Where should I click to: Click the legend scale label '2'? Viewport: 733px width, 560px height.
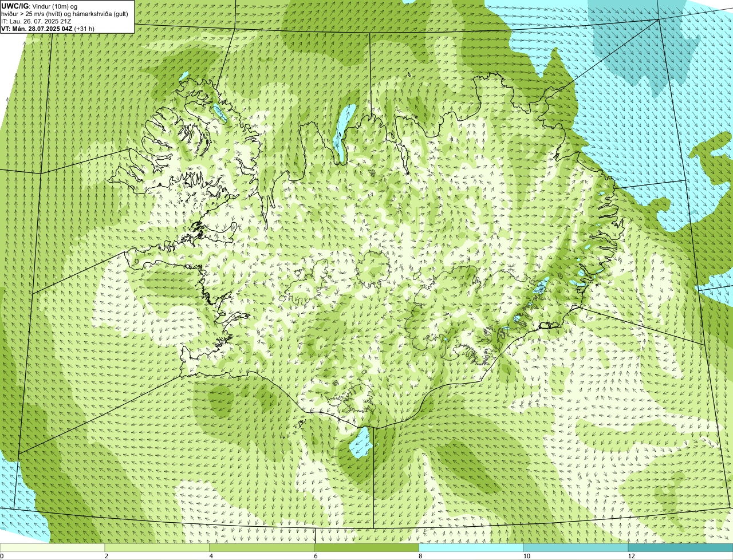click(x=107, y=556)
